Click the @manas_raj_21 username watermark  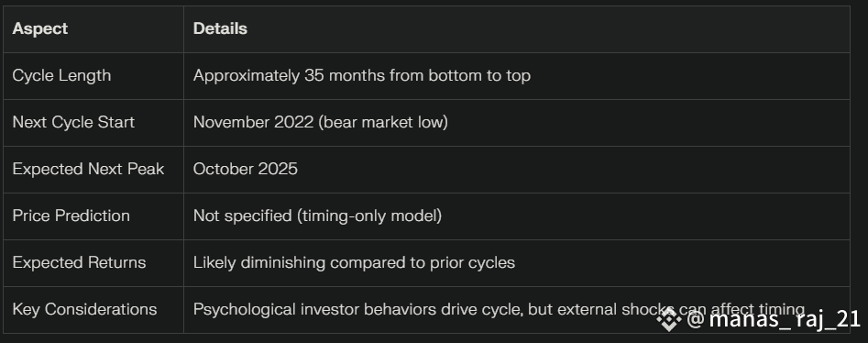click(774, 319)
